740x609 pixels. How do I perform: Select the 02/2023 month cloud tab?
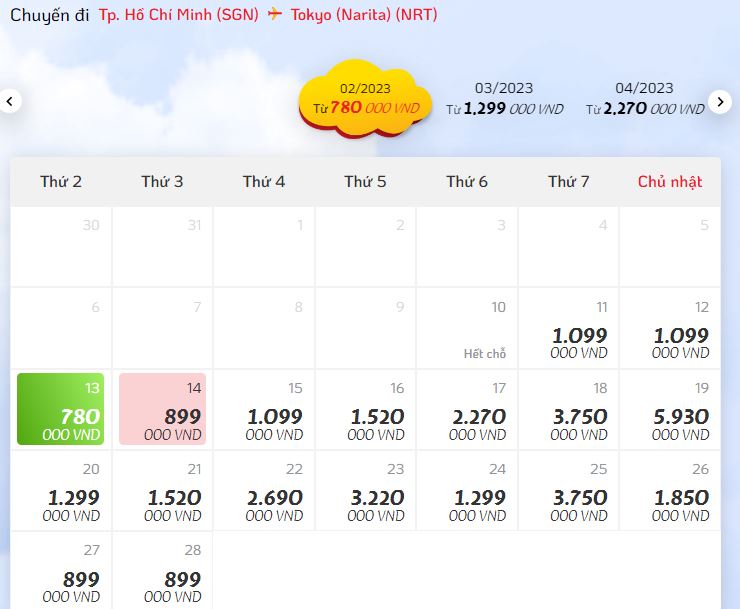(x=366, y=99)
